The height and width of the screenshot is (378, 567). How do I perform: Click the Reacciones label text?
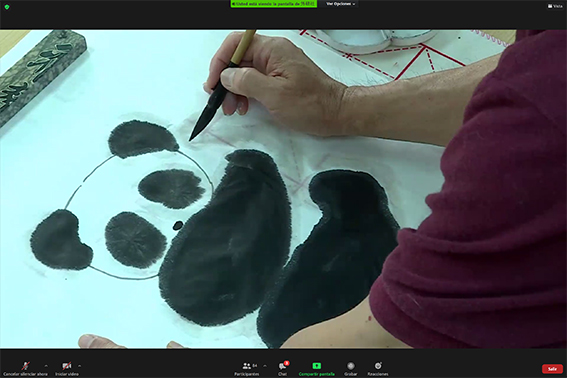click(x=378, y=374)
